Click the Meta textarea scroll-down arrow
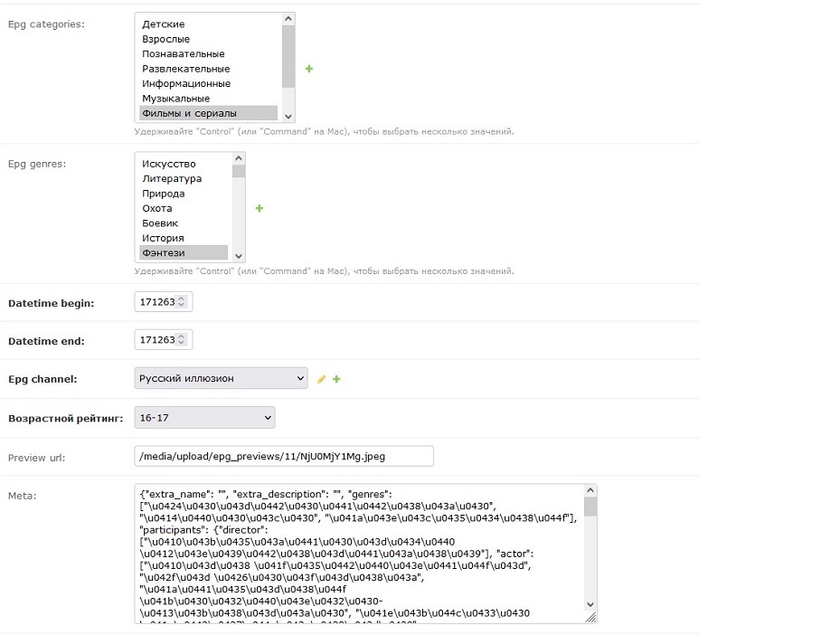Viewport: 840px width, 635px height. coord(590,604)
